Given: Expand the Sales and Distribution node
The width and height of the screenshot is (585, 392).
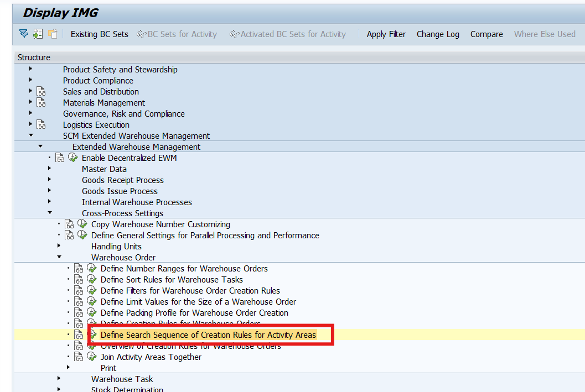Looking at the screenshot, I should (x=30, y=91).
